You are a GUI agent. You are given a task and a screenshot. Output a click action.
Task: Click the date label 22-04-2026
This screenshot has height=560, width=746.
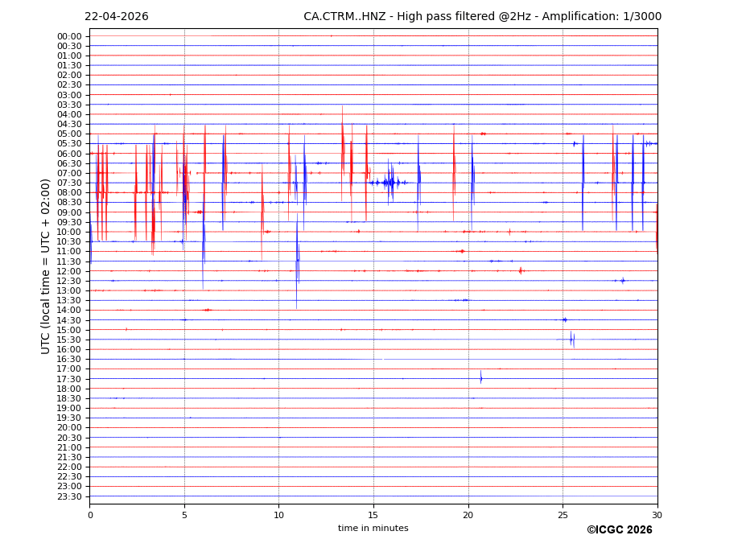click(x=116, y=17)
